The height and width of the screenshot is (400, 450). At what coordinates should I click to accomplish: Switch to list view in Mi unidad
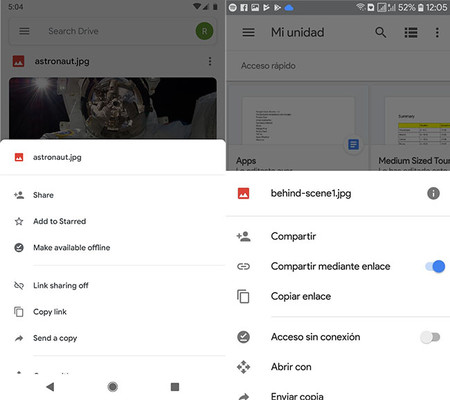[411, 32]
